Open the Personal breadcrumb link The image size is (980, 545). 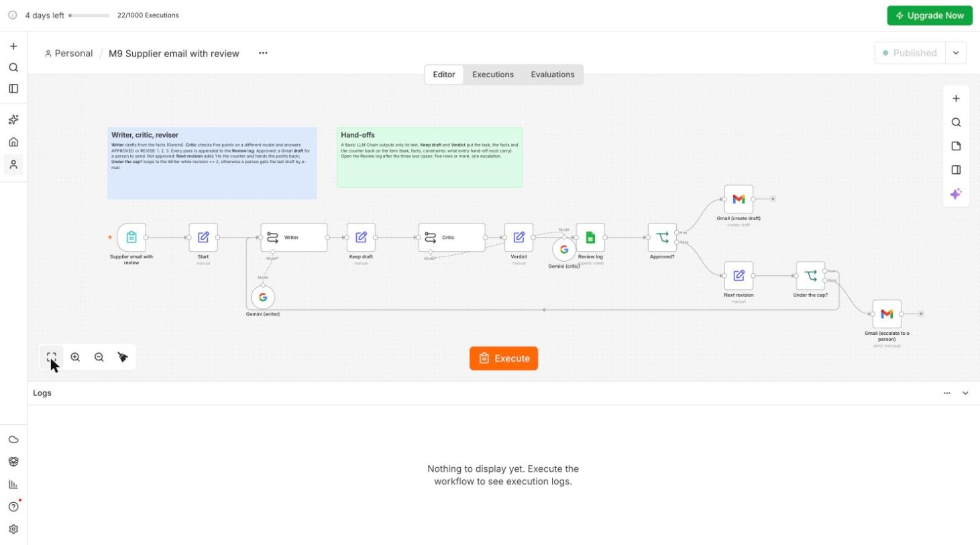click(68, 54)
